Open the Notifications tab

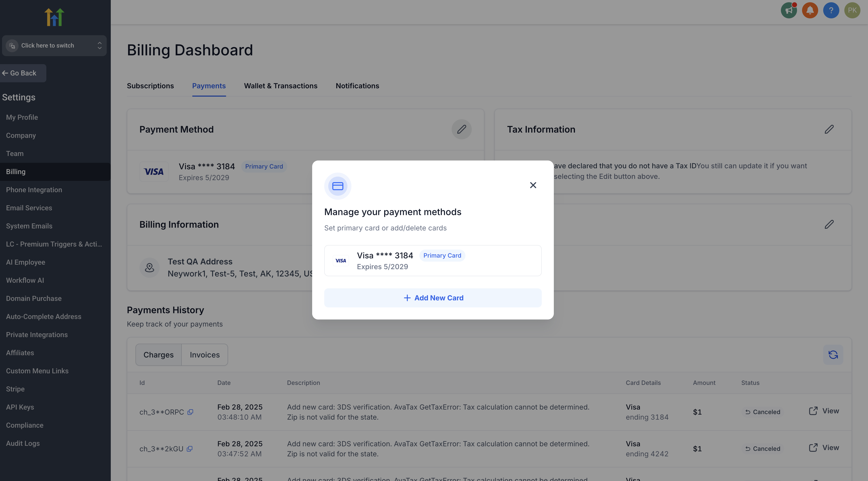(x=357, y=86)
